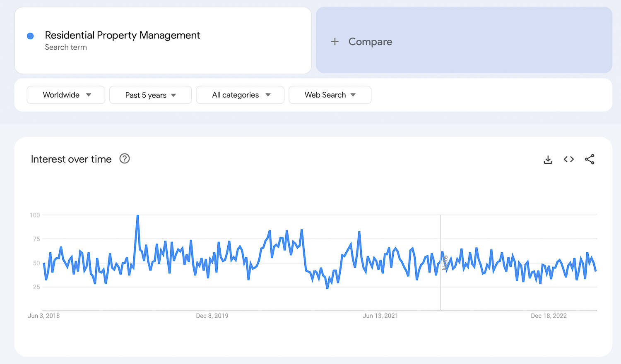
Task: Click the embed code icon
Action: 568,159
